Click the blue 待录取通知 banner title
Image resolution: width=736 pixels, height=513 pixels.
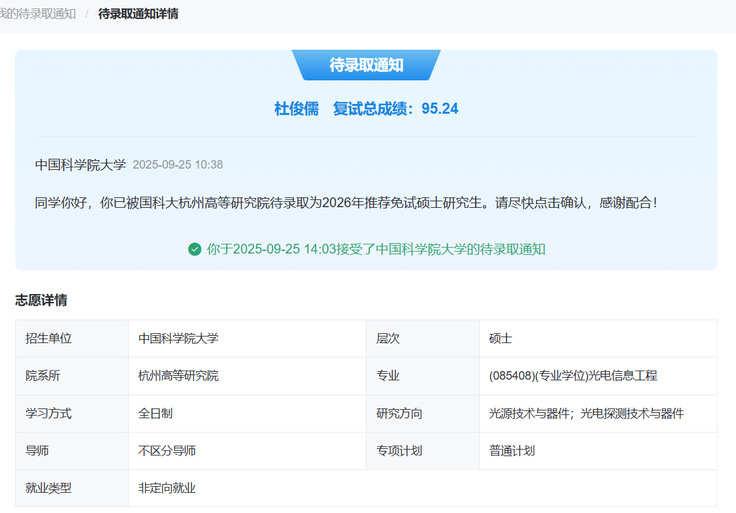point(366,65)
